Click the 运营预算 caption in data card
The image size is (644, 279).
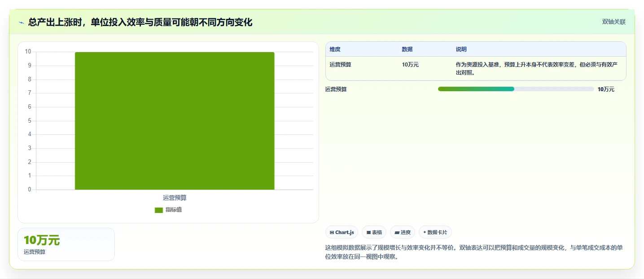(35, 252)
